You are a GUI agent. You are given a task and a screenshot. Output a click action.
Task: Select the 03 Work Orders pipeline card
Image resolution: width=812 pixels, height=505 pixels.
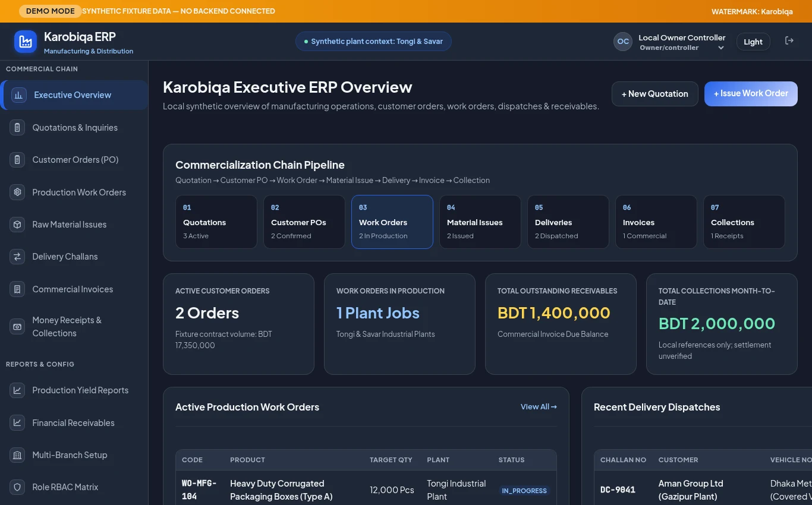392,222
